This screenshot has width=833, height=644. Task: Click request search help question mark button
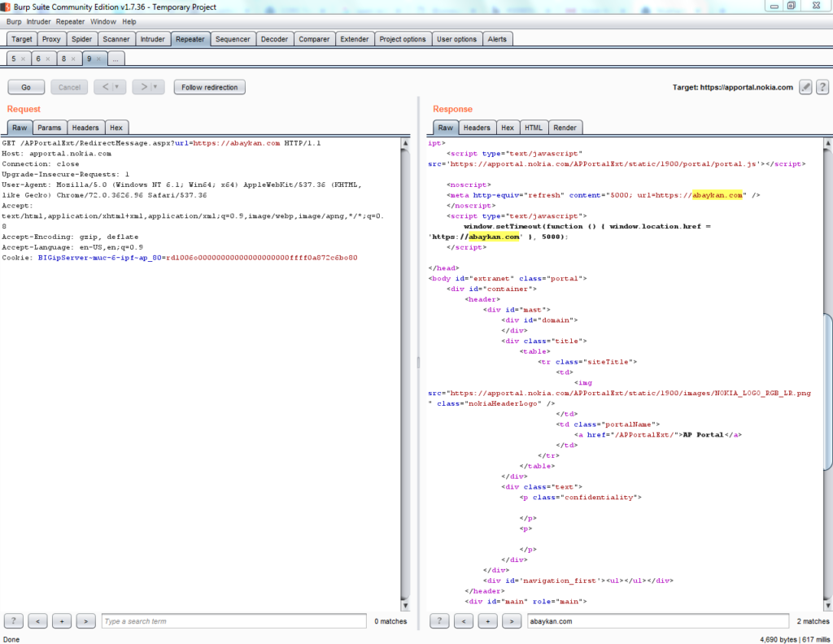15,621
